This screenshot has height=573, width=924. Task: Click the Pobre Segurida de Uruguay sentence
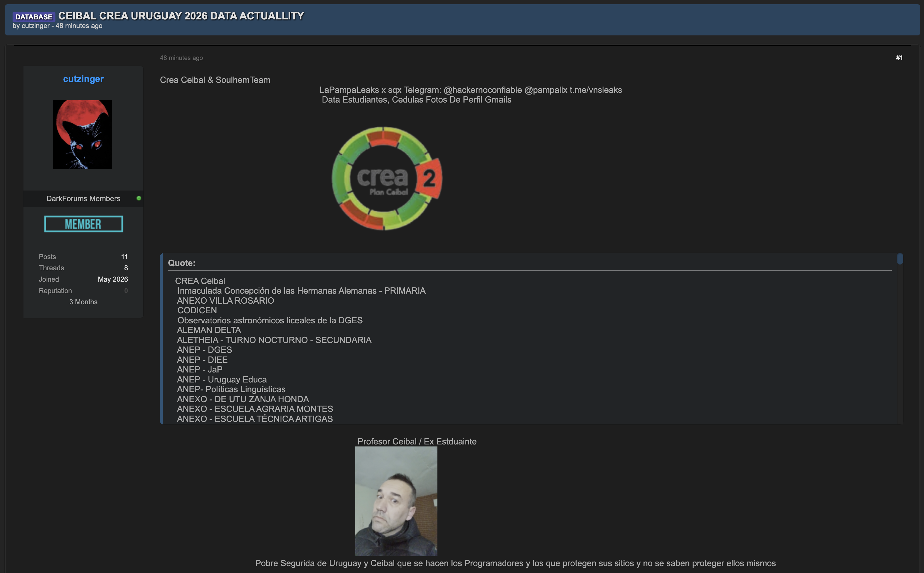(515, 564)
